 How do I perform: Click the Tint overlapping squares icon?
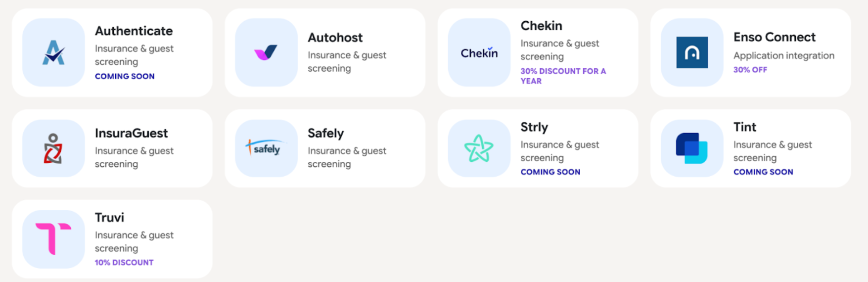pos(691,148)
